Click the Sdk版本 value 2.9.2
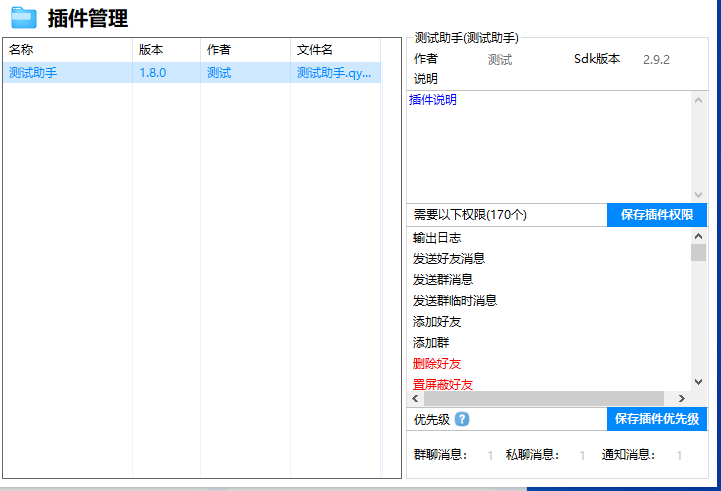 pos(656,60)
